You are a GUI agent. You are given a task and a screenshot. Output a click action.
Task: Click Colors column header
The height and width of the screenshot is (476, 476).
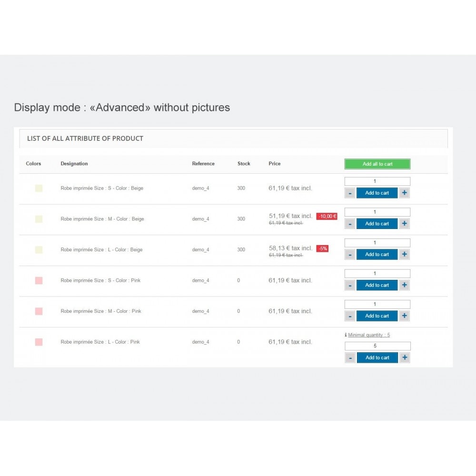[33, 164]
